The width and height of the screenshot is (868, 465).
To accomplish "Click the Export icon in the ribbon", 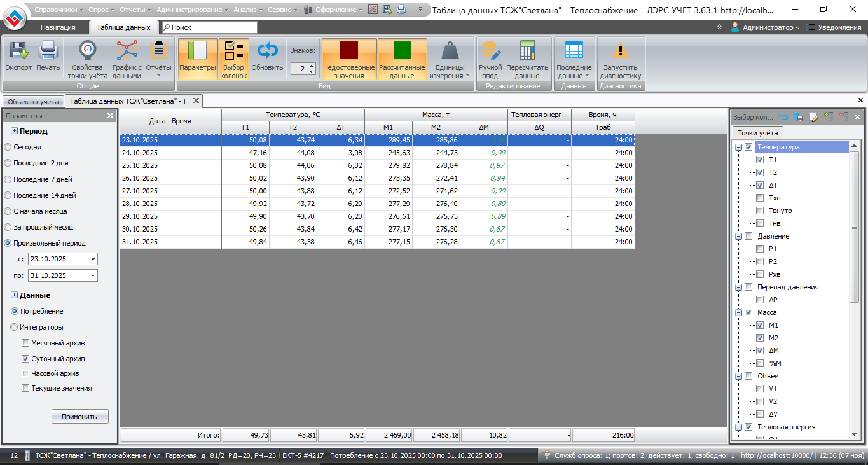I will pyautogui.click(x=18, y=51).
